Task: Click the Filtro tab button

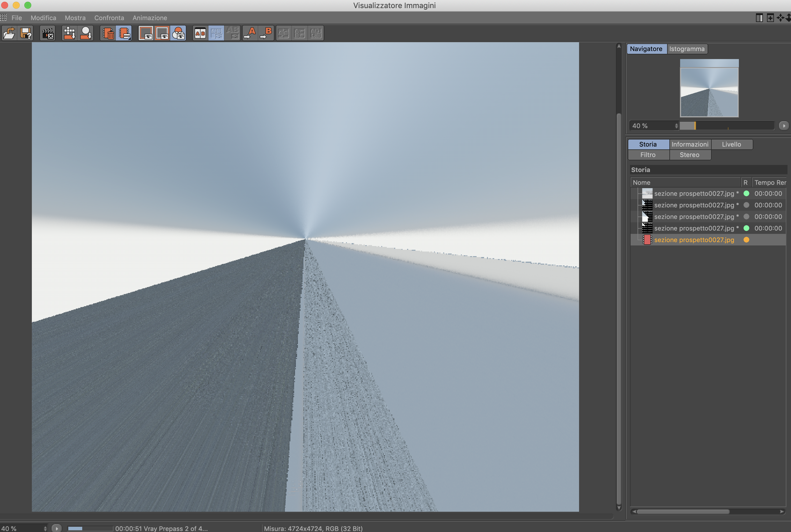Action: [x=647, y=155]
